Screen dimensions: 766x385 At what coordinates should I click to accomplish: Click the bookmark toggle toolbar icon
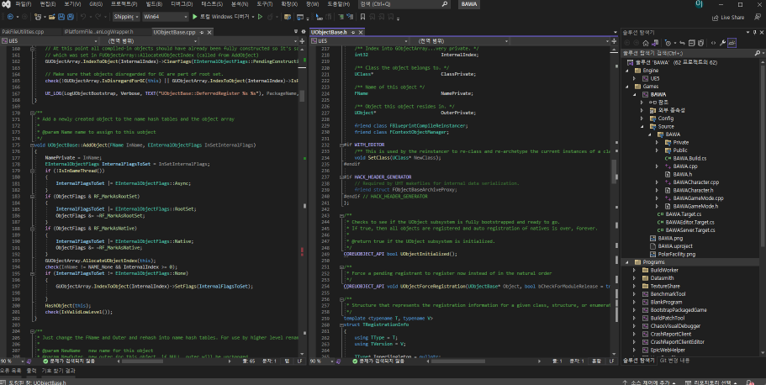[362, 17]
